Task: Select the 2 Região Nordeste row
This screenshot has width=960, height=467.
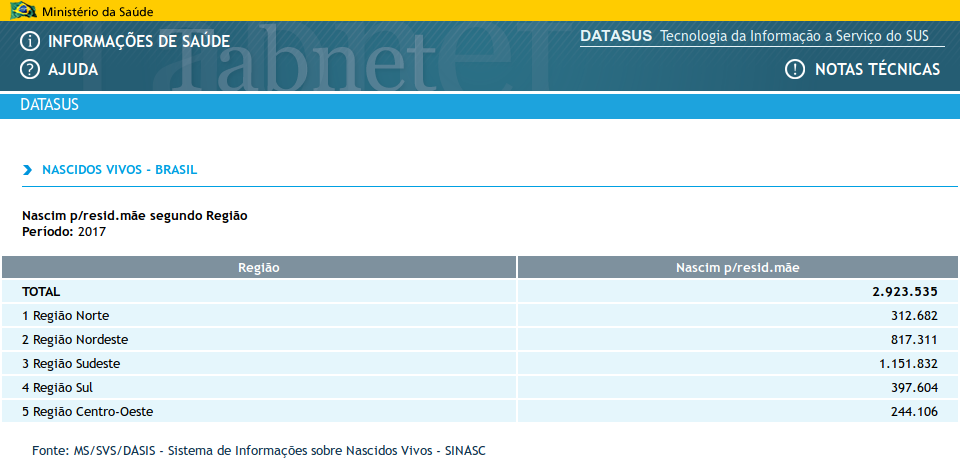Action: (80, 340)
